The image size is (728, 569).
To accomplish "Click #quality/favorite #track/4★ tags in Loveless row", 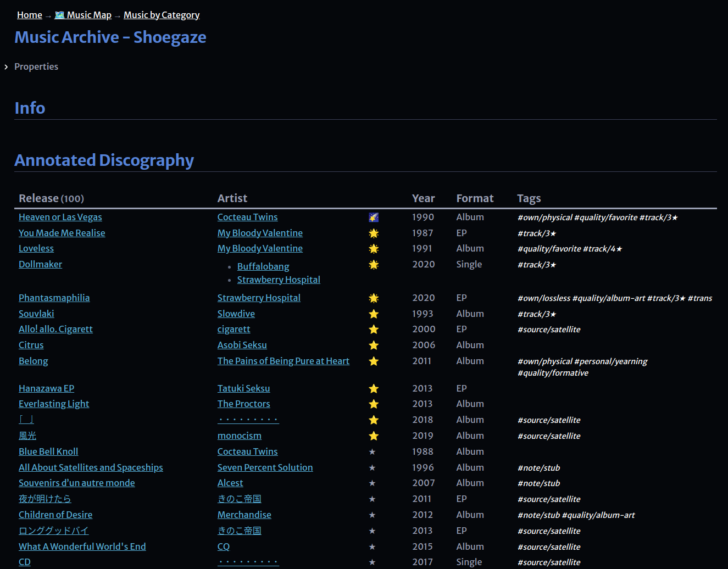I will click(x=570, y=249).
